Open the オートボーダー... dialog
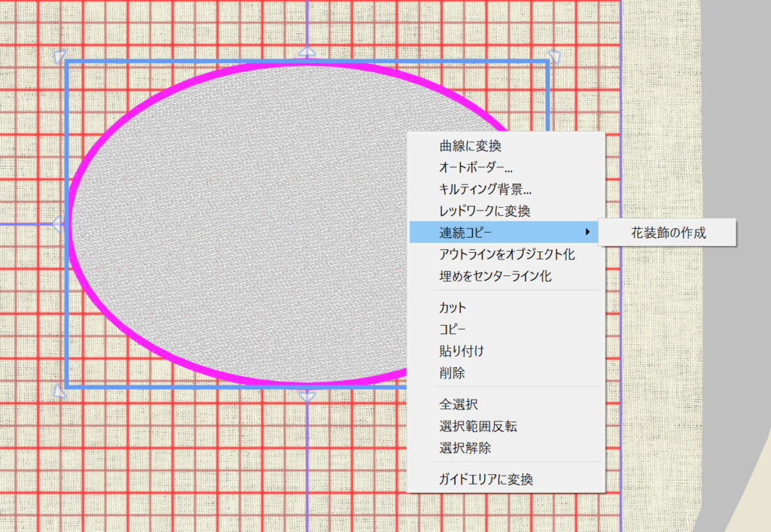The image size is (771, 532). coord(476,168)
